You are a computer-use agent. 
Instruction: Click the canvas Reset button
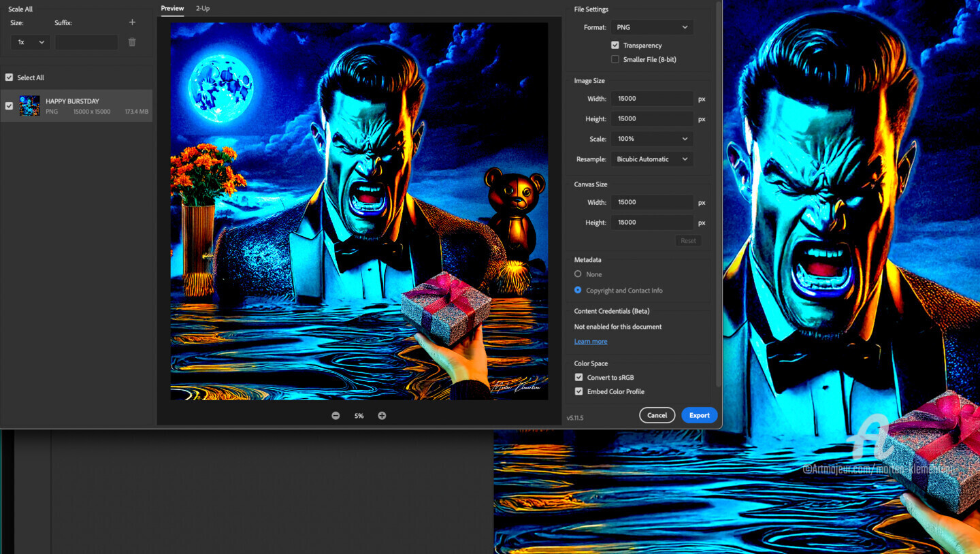click(688, 240)
